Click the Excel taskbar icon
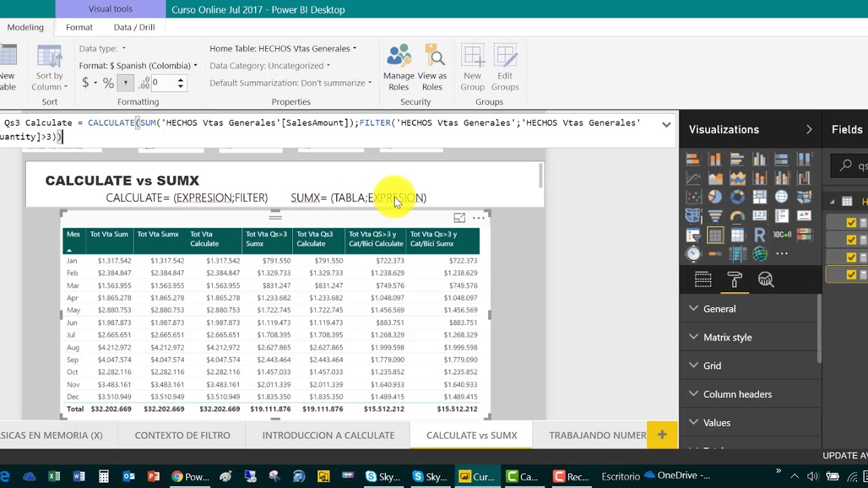Viewport: 868px width, 488px height. tap(54, 476)
